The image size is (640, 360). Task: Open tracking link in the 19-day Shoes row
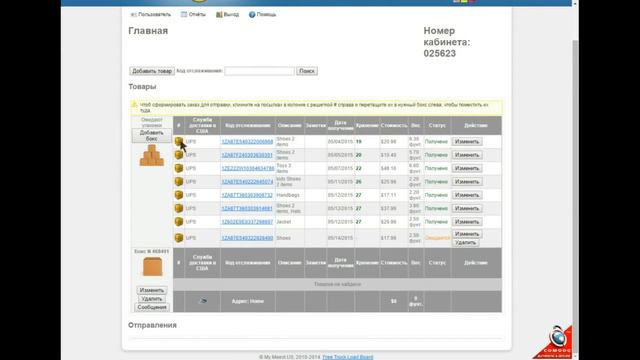click(x=247, y=142)
